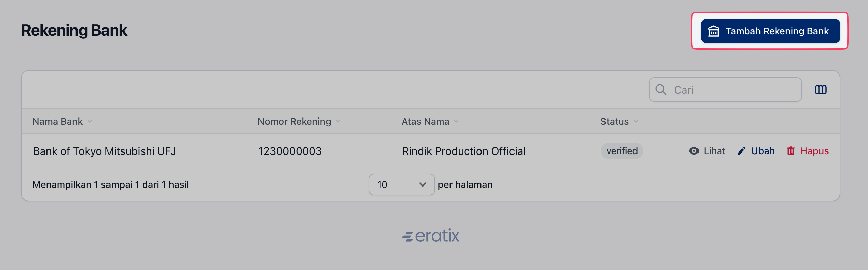Screen dimensions: 868x270
Task: Click the eratix logo in footer
Action: 430,235
